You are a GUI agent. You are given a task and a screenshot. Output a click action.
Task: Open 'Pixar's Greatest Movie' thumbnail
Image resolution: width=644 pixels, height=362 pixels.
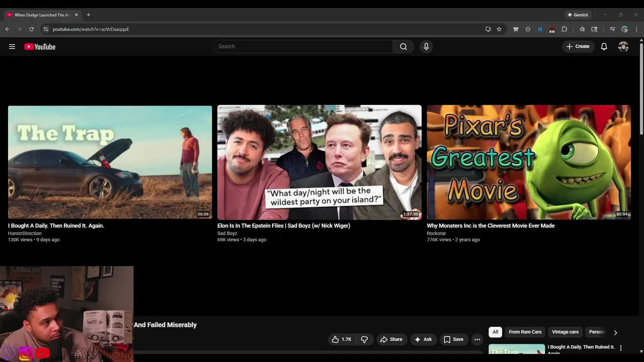(x=529, y=162)
